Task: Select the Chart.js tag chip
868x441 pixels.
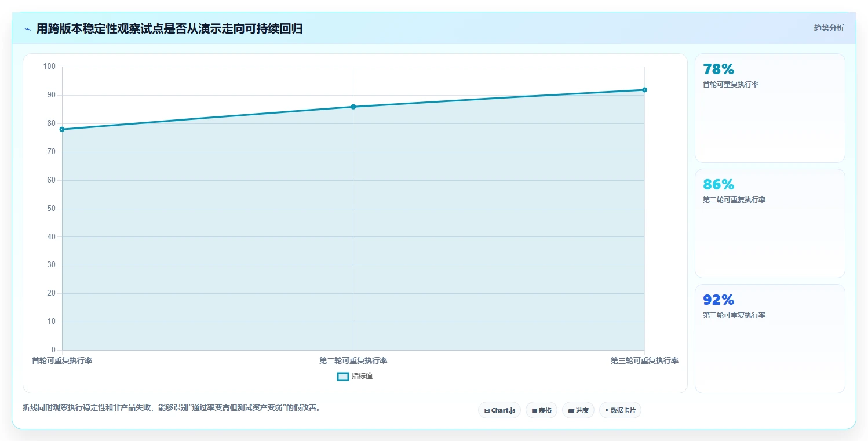Action: (499, 410)
